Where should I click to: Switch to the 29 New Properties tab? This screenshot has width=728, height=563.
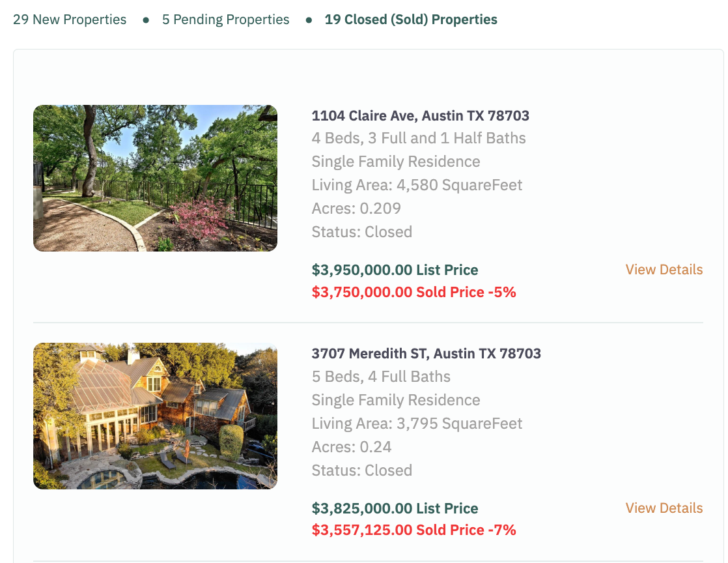[70, 20]
